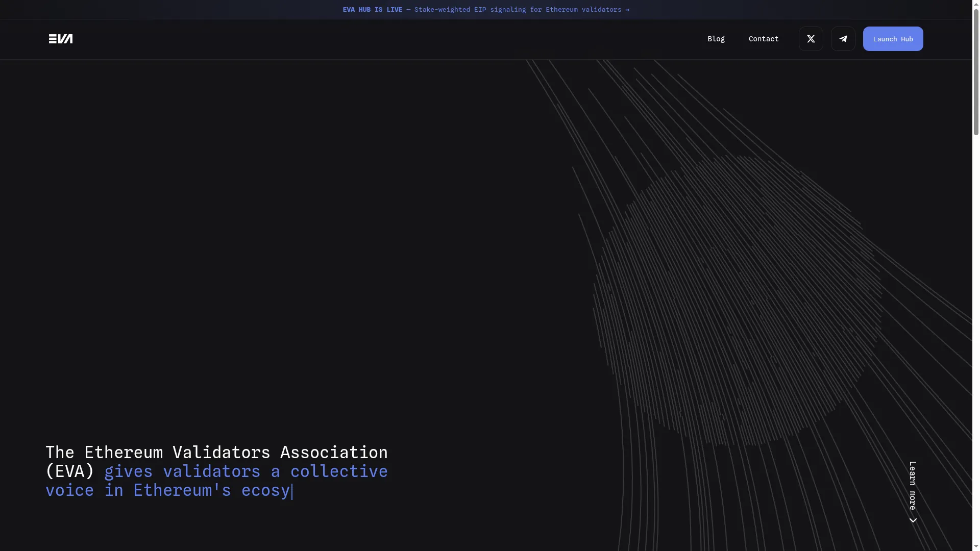Click the EVA logo in header

61,39
